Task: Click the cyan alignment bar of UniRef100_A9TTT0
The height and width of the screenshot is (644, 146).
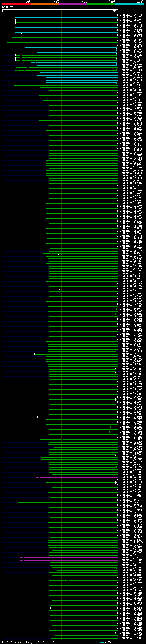Action: point(77,75)
